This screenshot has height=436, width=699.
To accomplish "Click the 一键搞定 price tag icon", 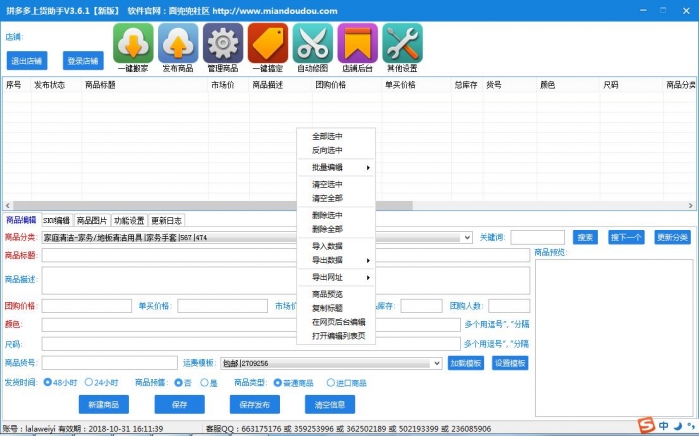I will tap(267, 43).
